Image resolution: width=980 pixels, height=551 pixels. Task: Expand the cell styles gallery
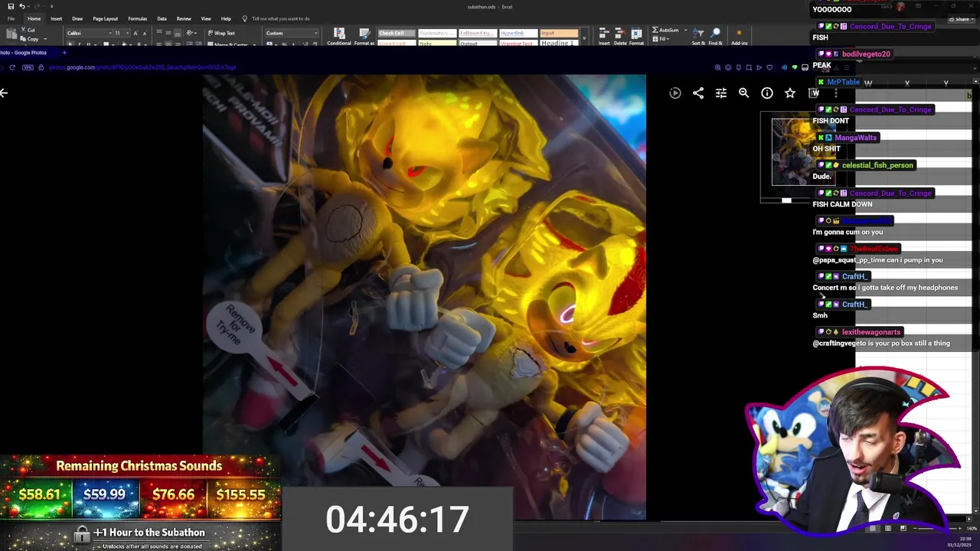pos(584,40)
